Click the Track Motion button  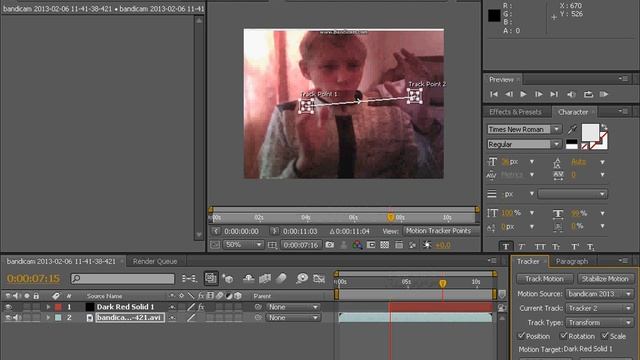[x=544, y=279]
